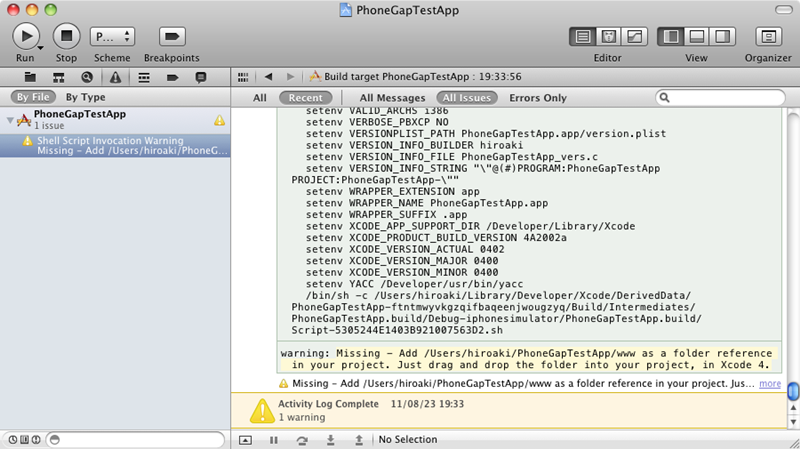Show the Search navigator
The image size is (800, 449).
click(87, 77)
